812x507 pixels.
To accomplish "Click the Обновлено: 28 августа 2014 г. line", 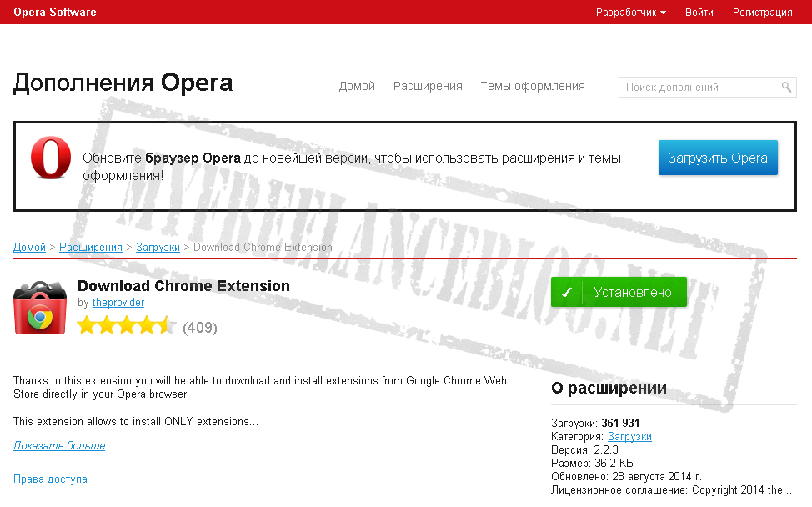I will coord(627,476).
